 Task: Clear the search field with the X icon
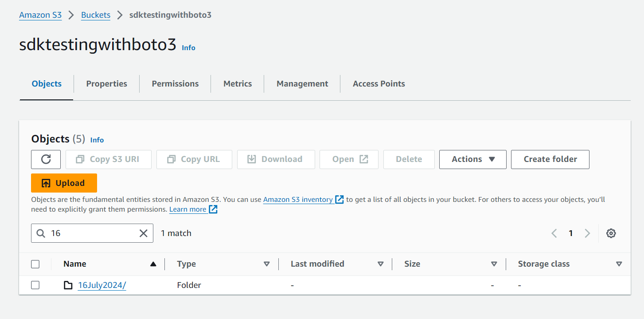point(144,233)
